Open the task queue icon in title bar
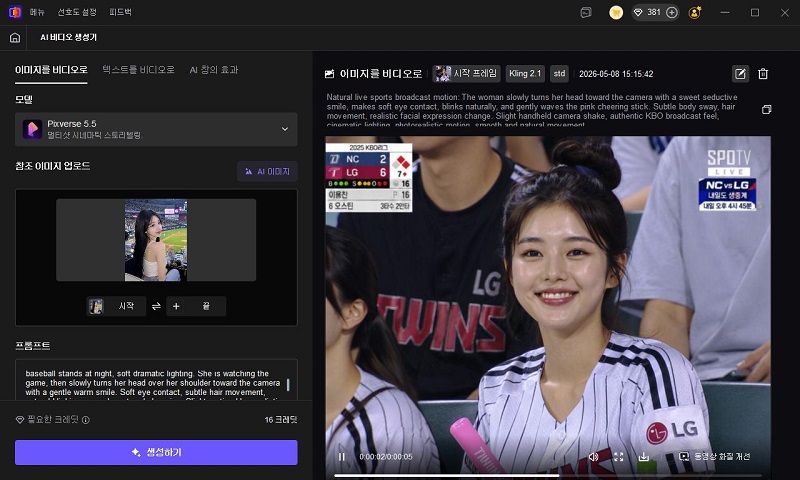Screen dimensions: 800x480 (586, 13)
